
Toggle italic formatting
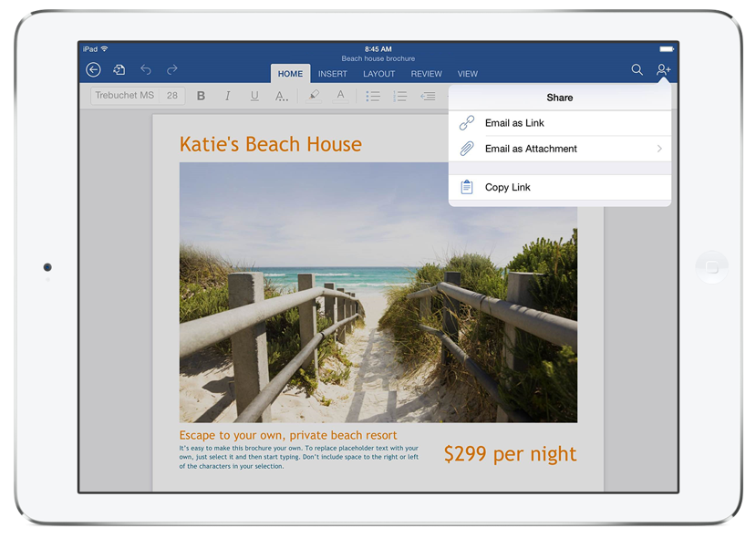coord(228,96)
